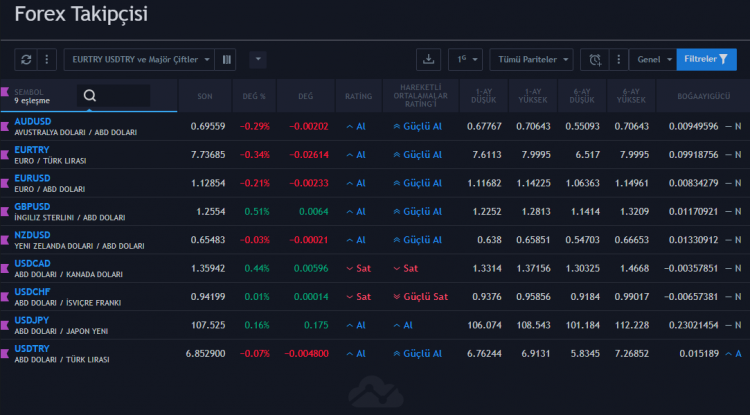Click the symbol search field
The image size is (750, 415).
click(x=114, y=96)
